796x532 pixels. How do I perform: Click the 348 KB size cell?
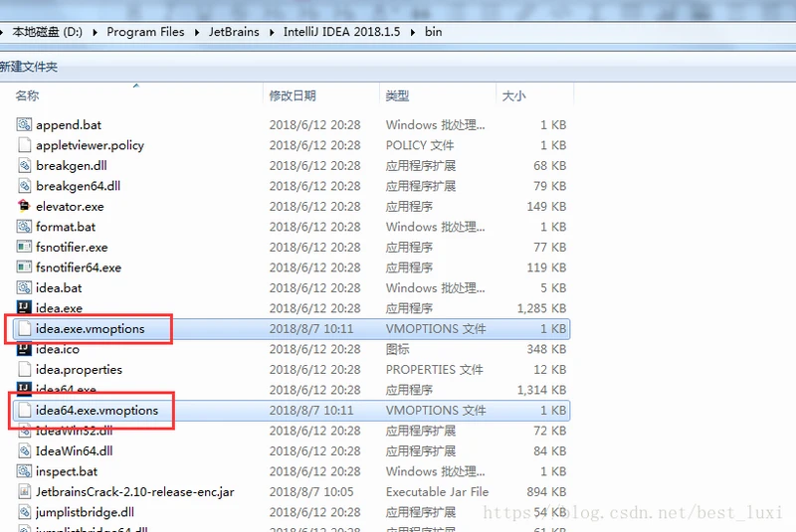(x=546, y=349)
